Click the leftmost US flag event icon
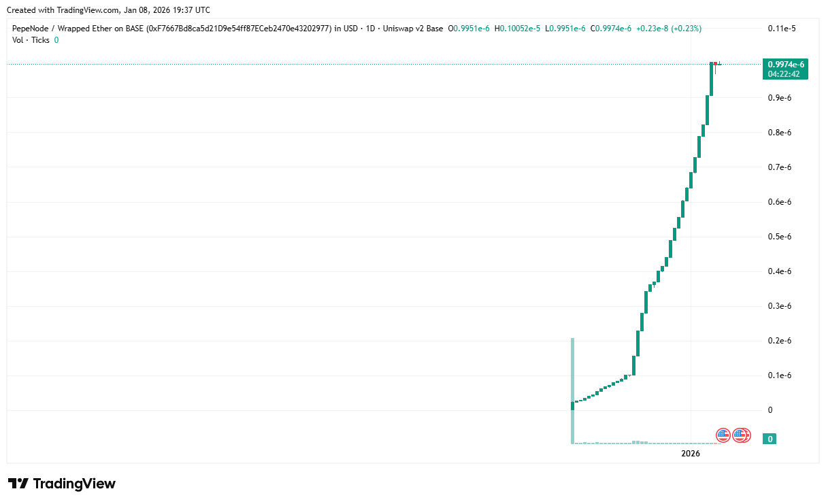 [723, 435]
